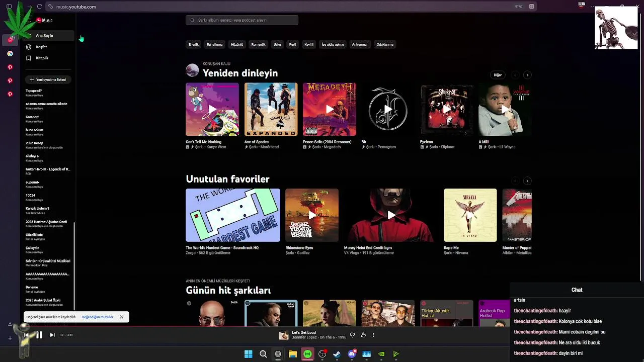Open the now-playing Let's Get Loud cover
The width and height of the screenshot is (644, 362).
coord(284,335)
